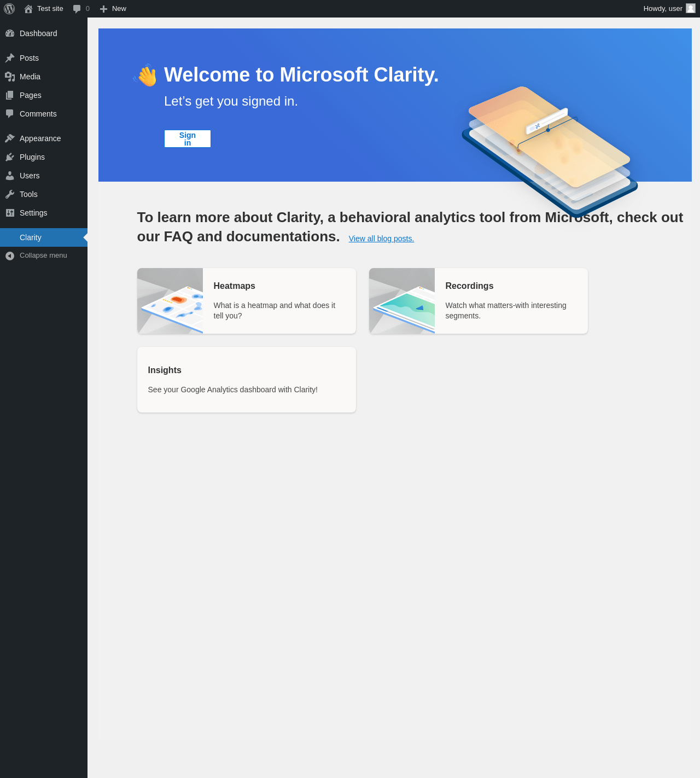700x778 pixels.
Task: Open the user avatar in top bar
Action: 691,8
